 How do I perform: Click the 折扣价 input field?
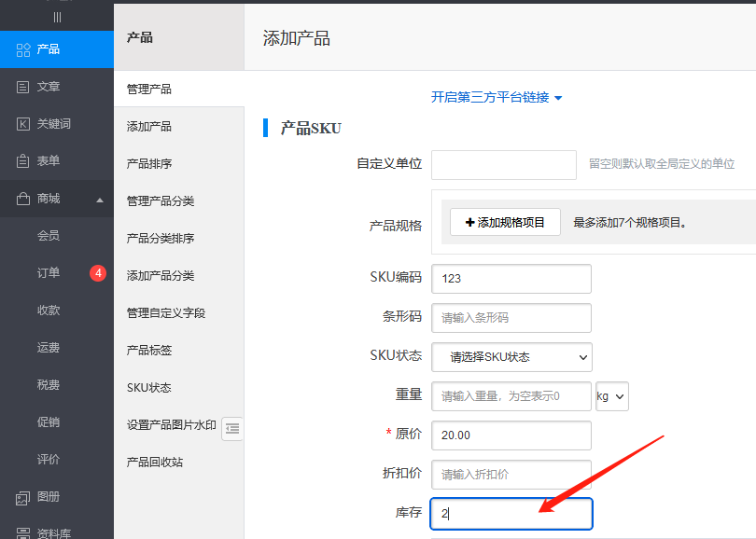511,475
